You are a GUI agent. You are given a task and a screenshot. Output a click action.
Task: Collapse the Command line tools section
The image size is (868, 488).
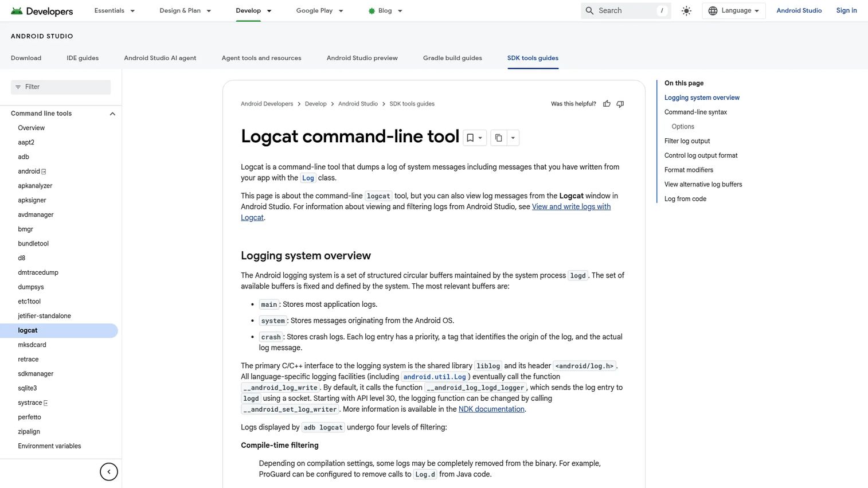(112, 114)
